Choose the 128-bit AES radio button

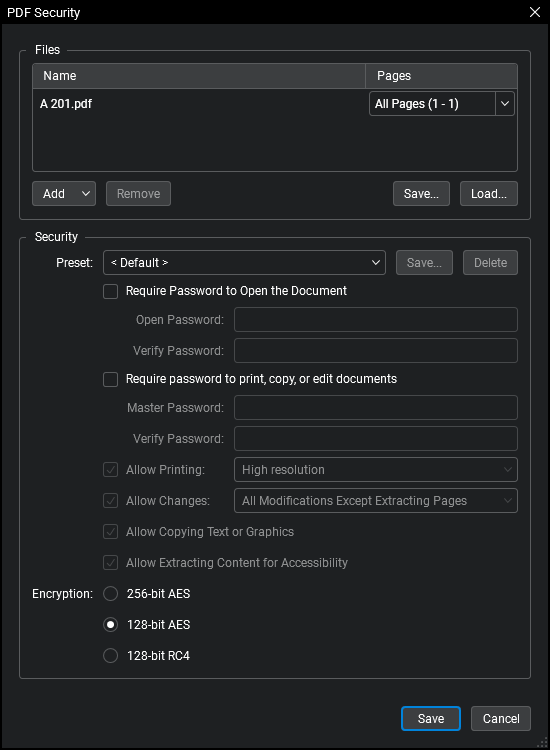pos(110,625)
